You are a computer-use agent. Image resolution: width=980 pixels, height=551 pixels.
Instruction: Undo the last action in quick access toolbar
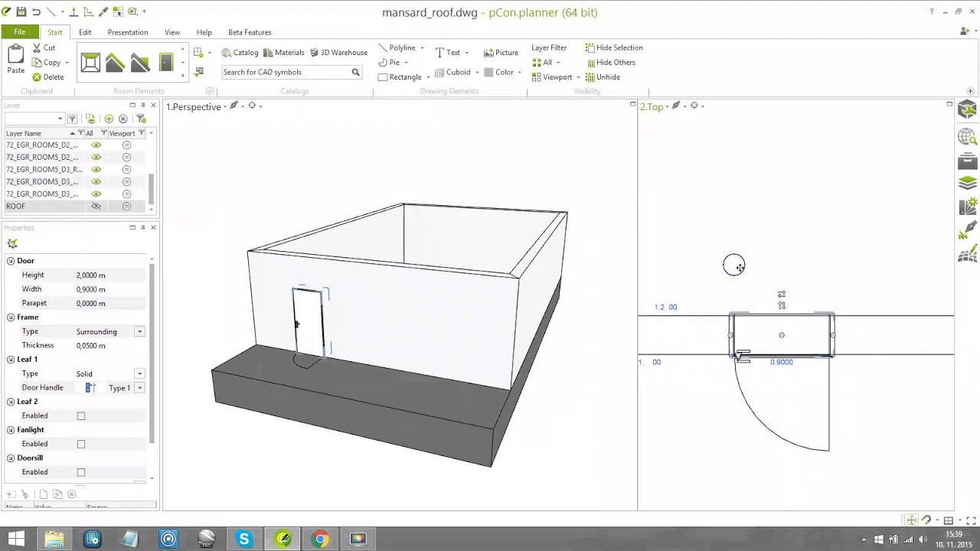pyautogui.click(x=36, y=11)
